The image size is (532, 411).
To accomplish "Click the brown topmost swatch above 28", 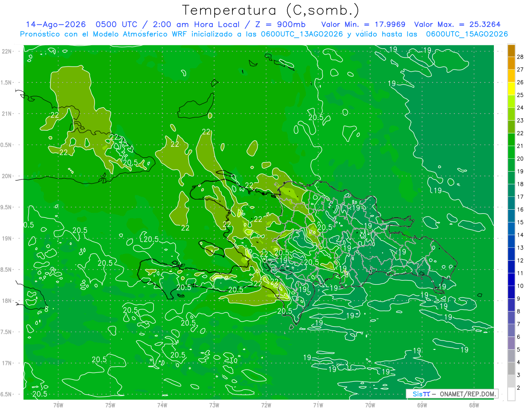I will (x=511, y=51).
